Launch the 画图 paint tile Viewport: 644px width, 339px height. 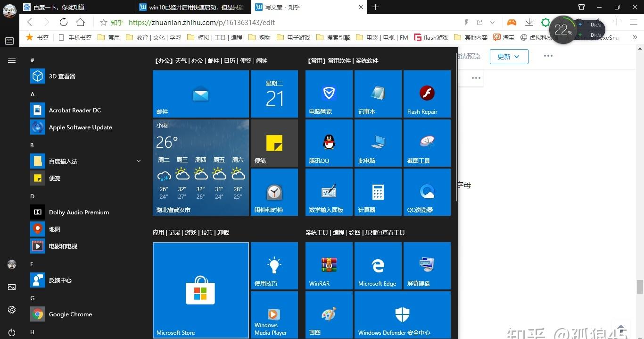pos(329,315)
